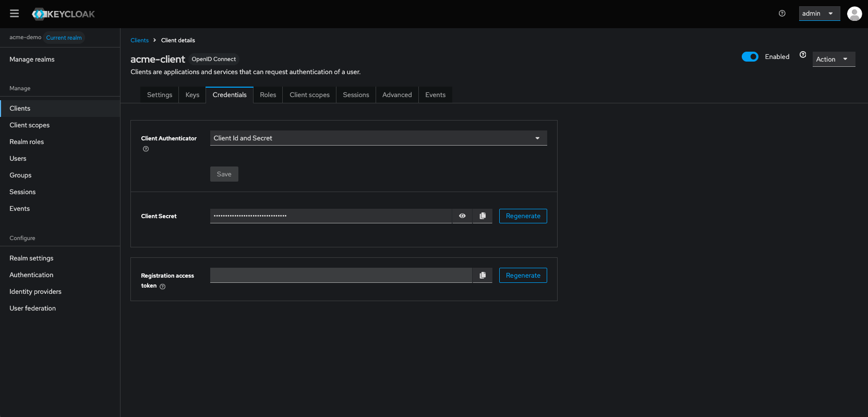Click the Current realm badge
The image size is (868, 417).
[64, 38]
